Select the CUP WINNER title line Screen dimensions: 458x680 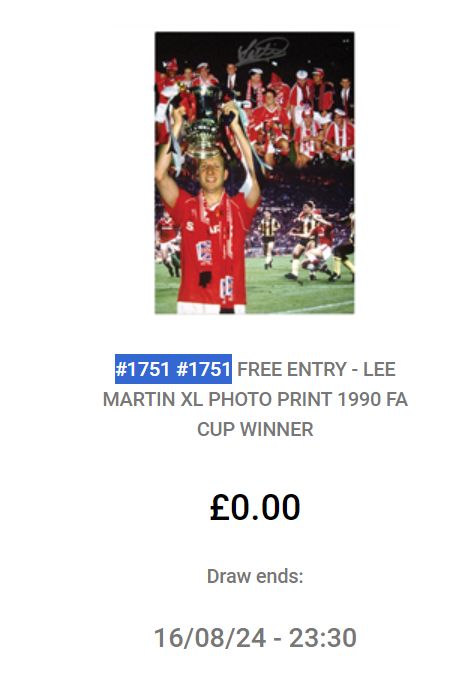pos(255,429)
